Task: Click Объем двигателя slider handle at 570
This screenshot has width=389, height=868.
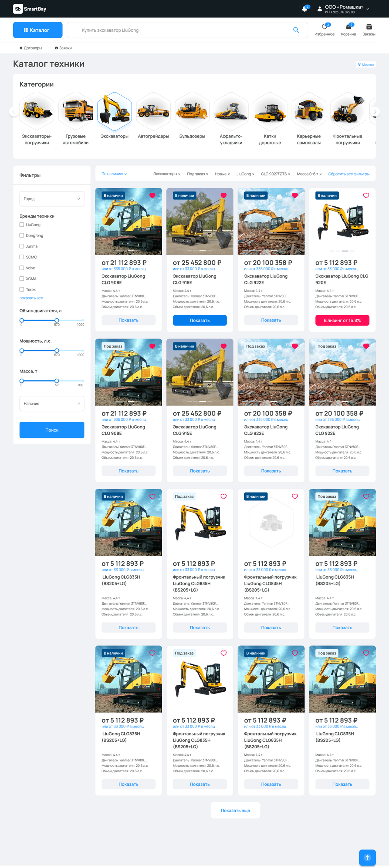Action: click(57, 320)
